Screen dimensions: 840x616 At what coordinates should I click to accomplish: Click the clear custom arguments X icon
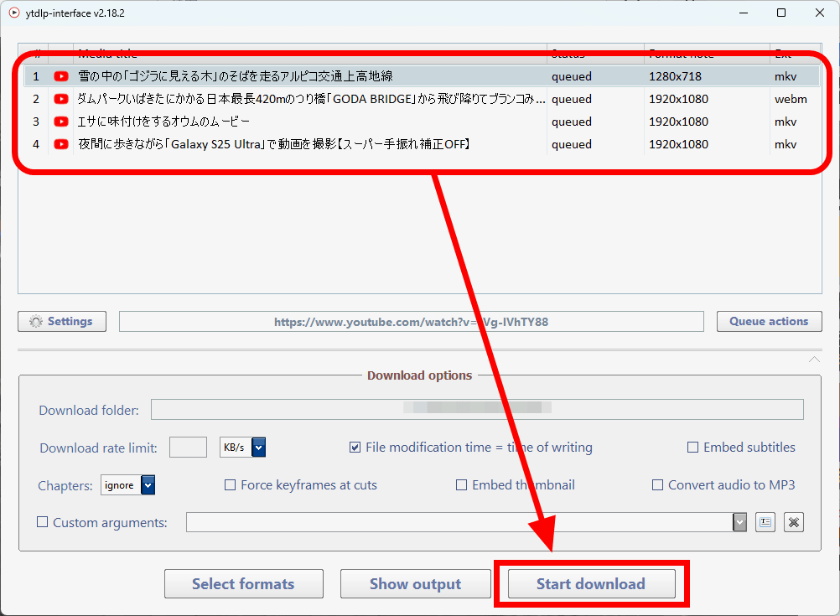[794, 522]
